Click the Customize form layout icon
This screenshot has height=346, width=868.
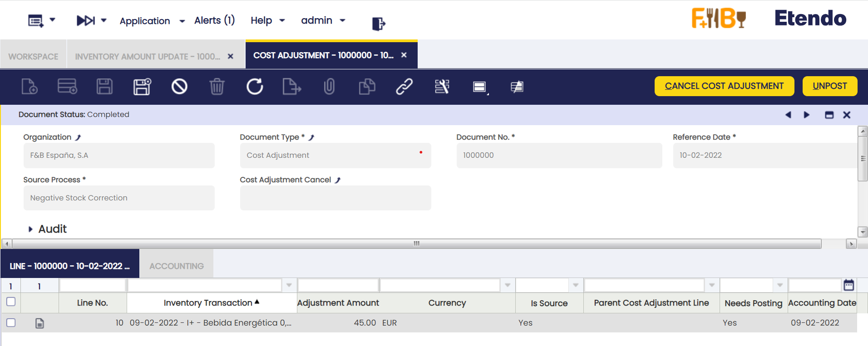[442, 86]
